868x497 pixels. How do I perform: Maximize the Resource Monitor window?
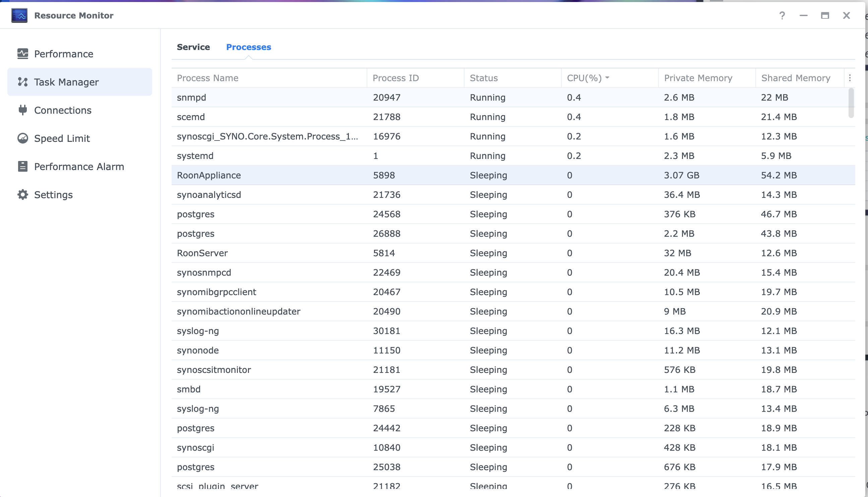coord(825,15)
